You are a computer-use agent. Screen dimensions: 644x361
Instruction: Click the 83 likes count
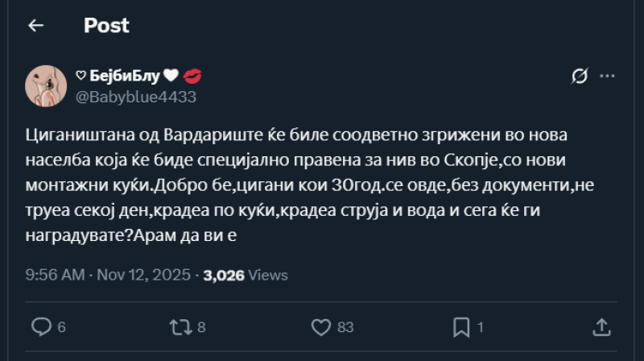(345, 327)
